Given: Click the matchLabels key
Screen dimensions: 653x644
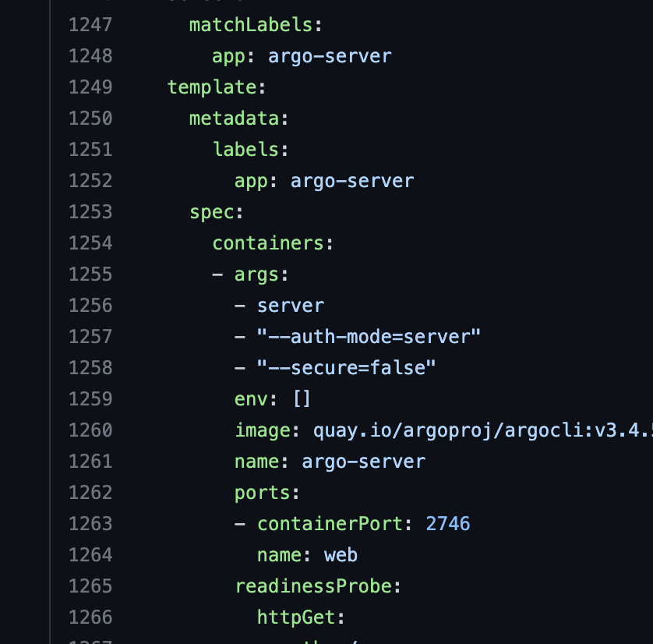Looking at the screenshot, I should (251, 25).
